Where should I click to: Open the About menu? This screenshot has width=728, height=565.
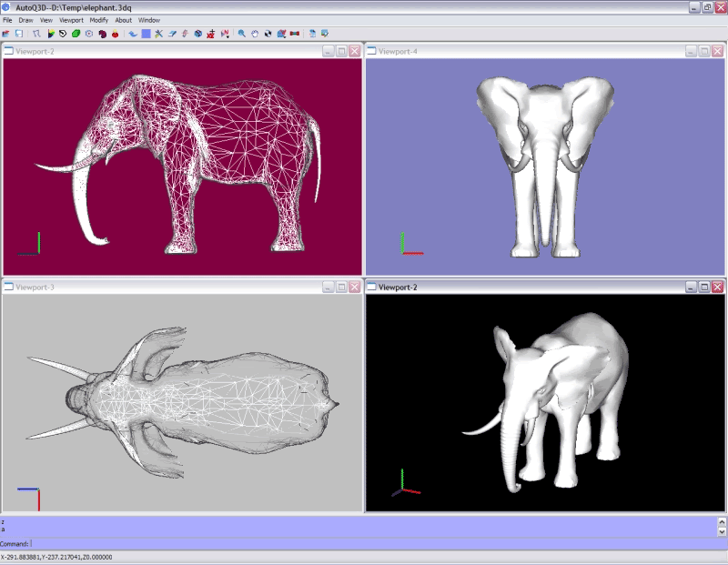point(123,19)
